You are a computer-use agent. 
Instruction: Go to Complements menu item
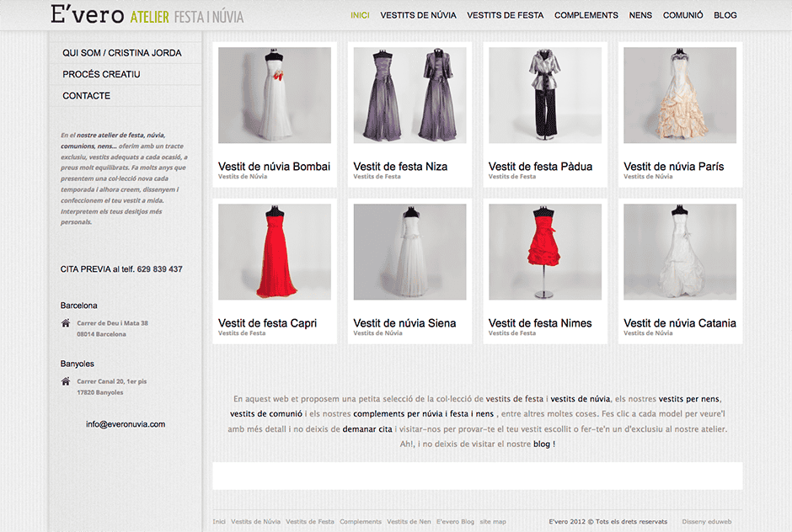pyautogui.click(x=586, y=15)
